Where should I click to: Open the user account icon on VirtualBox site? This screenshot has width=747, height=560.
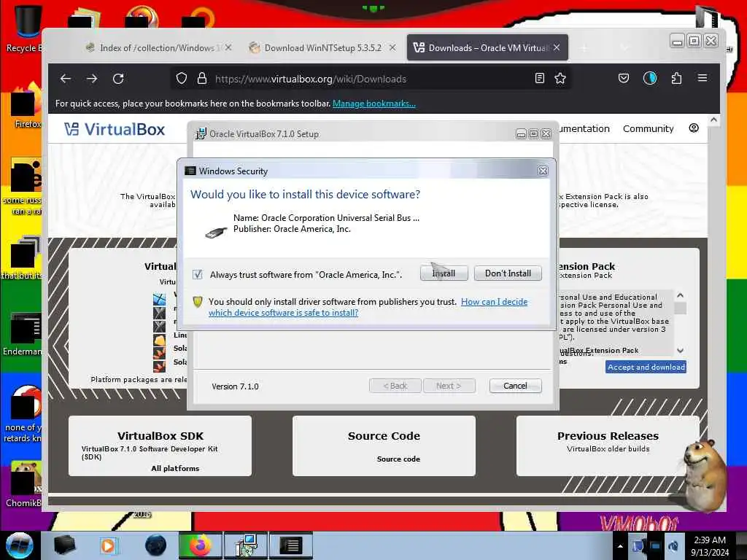pos(694,128)
